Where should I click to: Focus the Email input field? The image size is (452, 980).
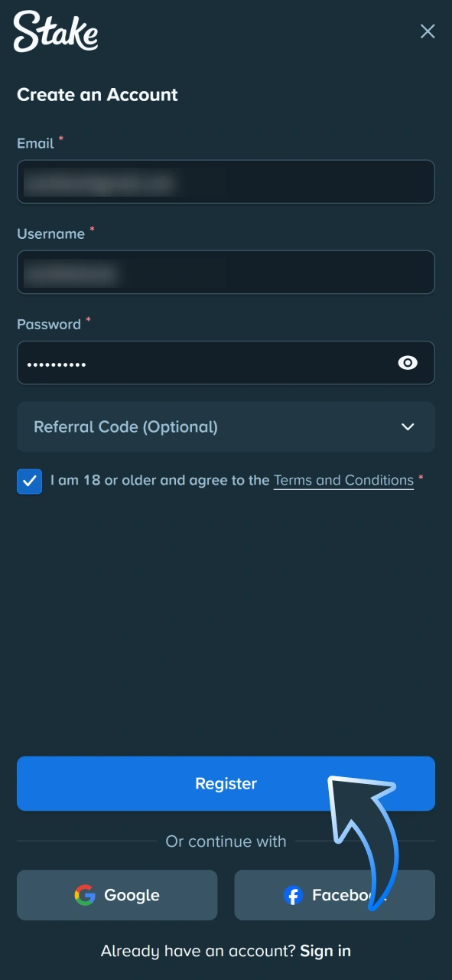[x=226, y=181]
